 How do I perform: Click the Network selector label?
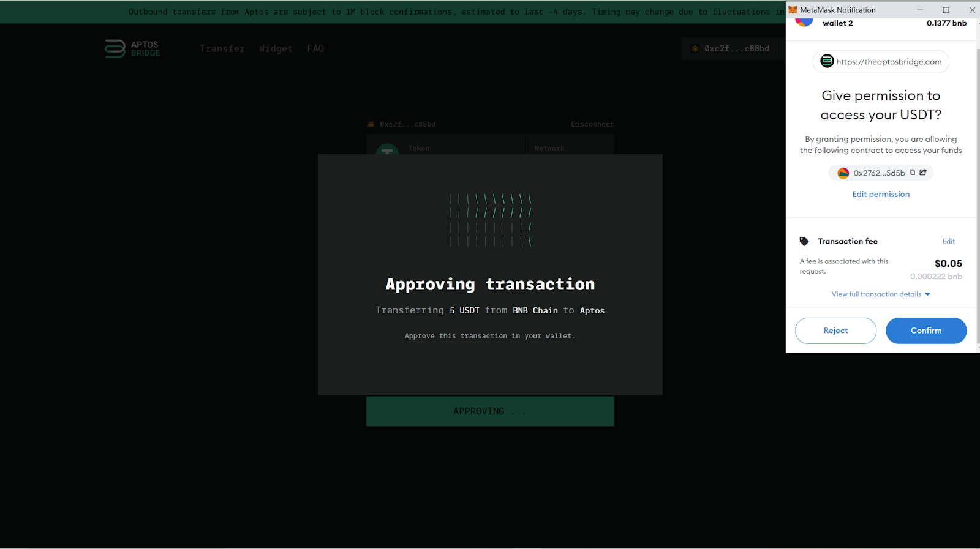(549, 149)
